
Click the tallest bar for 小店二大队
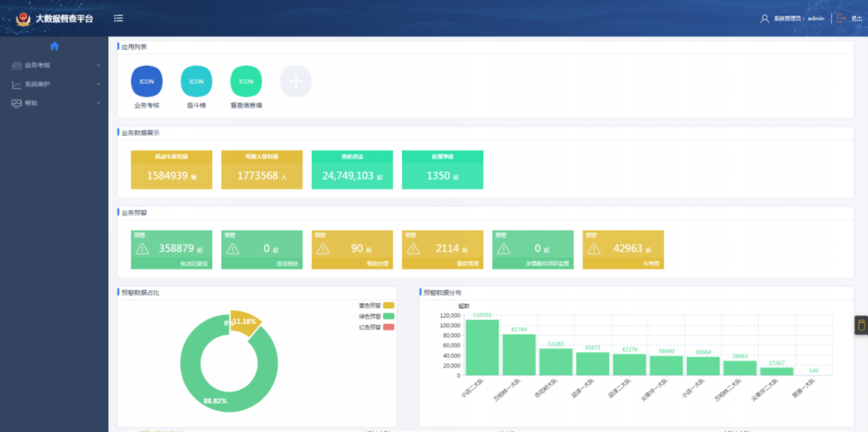point(483,347)
